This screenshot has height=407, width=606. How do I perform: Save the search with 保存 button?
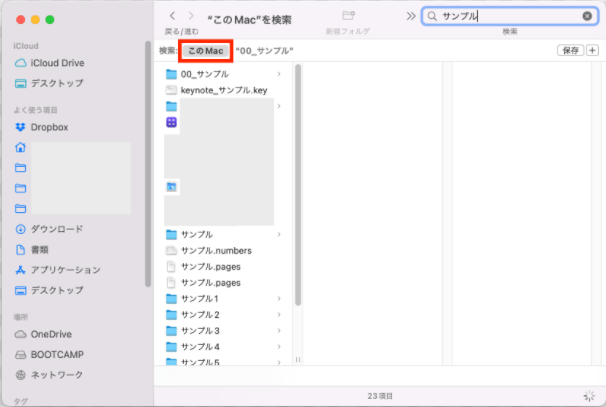tap(570, 50)
